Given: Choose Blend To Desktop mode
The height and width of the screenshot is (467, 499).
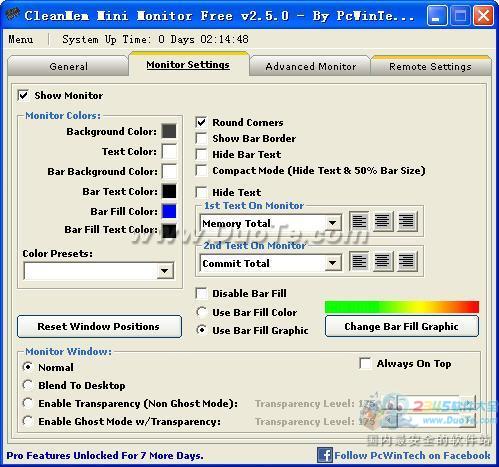Looking at the screenshot, I should coord(28,385).
